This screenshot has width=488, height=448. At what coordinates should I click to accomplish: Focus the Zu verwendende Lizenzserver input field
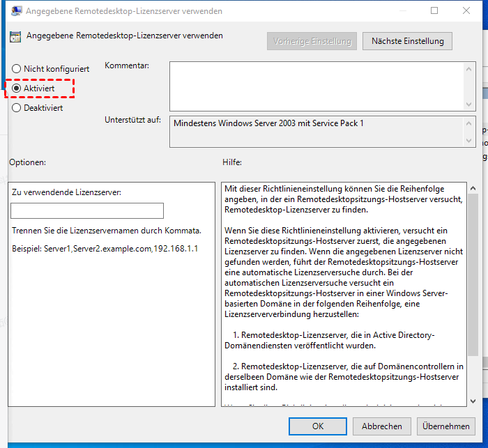87,211
